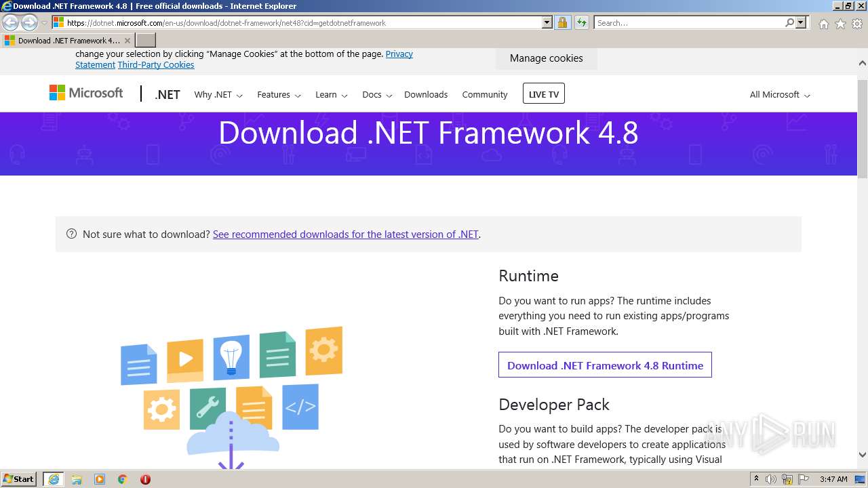
Task: Open a new blank tab
Action: [x=146, y=41]
